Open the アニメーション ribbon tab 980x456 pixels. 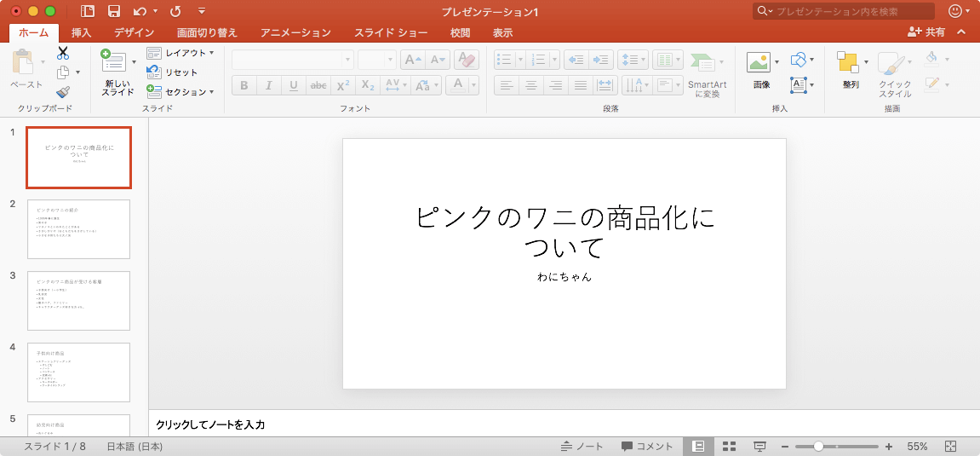click(295, 33)
